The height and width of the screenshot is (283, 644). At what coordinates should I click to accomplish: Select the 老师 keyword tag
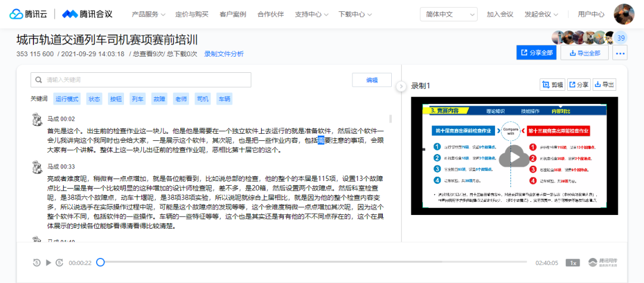(x=181, y=99)
